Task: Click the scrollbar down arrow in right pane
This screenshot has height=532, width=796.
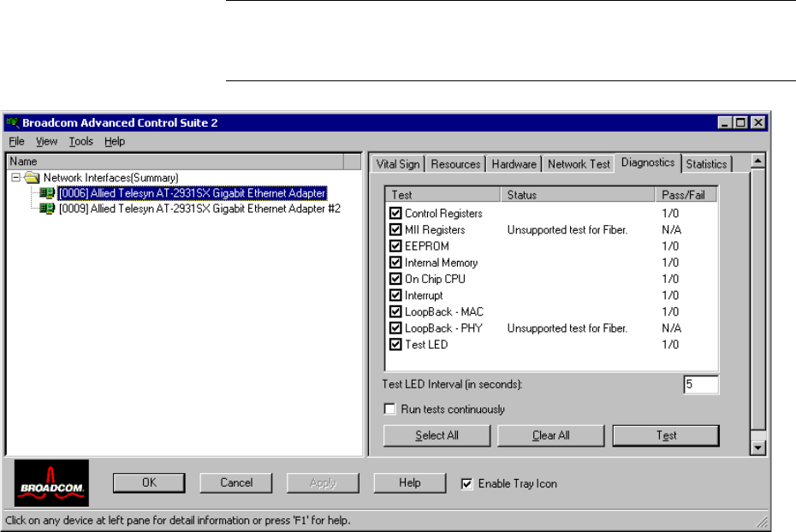Action: [757, 446]
